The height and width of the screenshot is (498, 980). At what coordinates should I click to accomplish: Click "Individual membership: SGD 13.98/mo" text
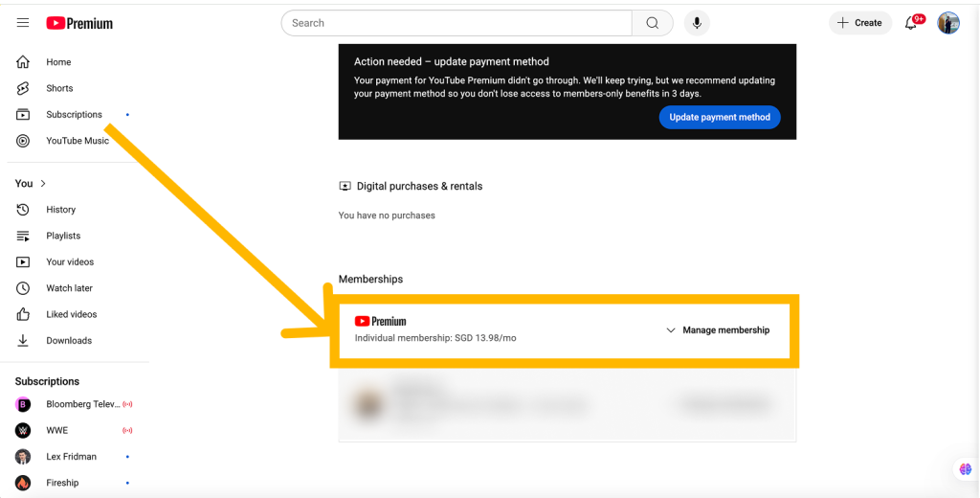click(435, 338)
